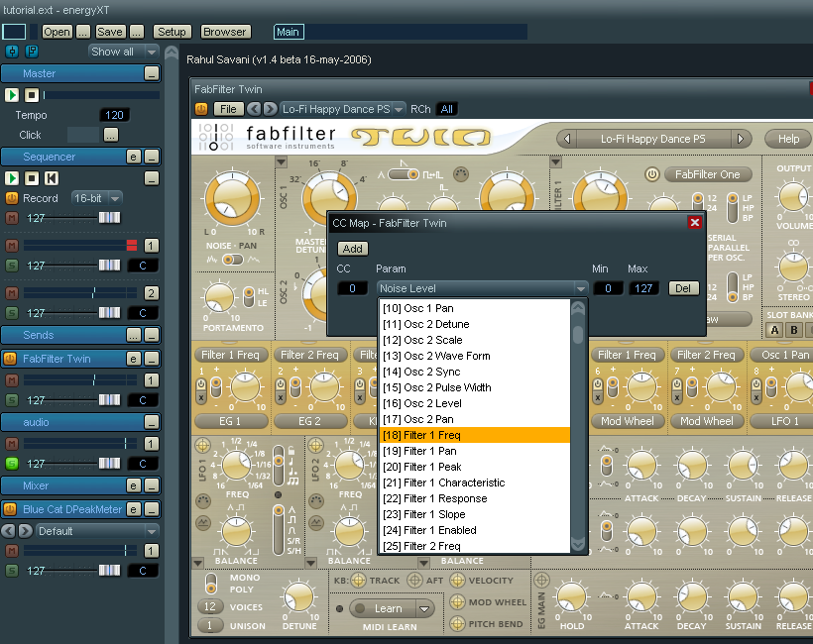Screen dimensions: 813x644
Task: Click LFO 1 target crosshair icon
Action: (x=202, y=445)
